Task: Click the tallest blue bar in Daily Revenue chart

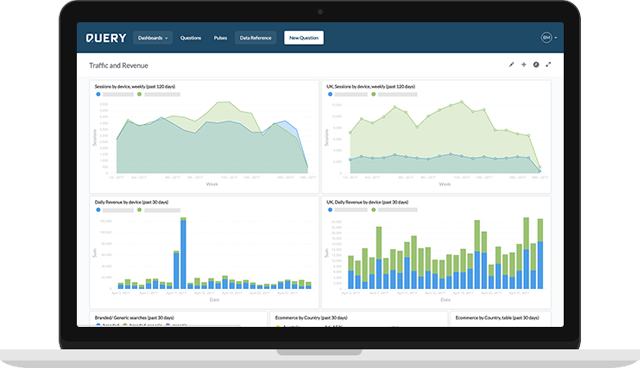Action: pyautogui.click(x=183, y=255)
